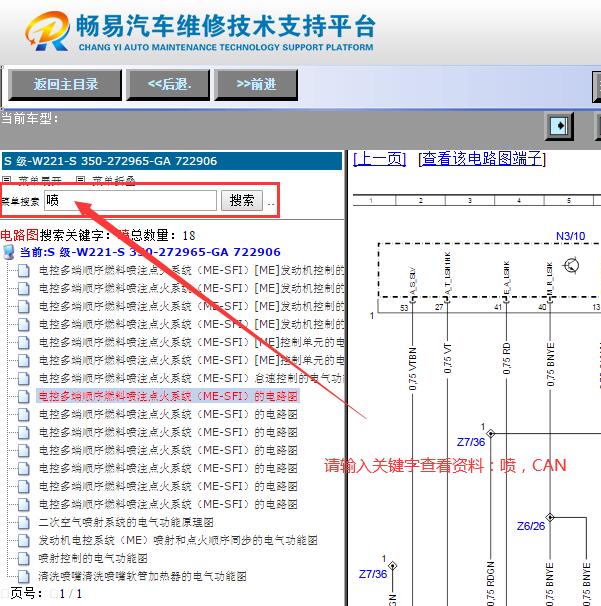Click the diamond junction node at Z6/26
This screenshot has width=601, height=606.
point(550,517)
